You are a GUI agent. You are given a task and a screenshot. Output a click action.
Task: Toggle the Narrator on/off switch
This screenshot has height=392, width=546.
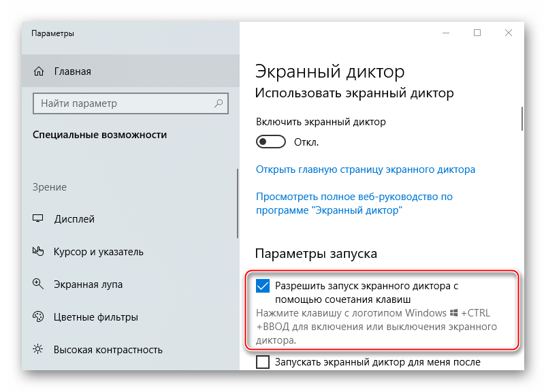coord(271,142)
